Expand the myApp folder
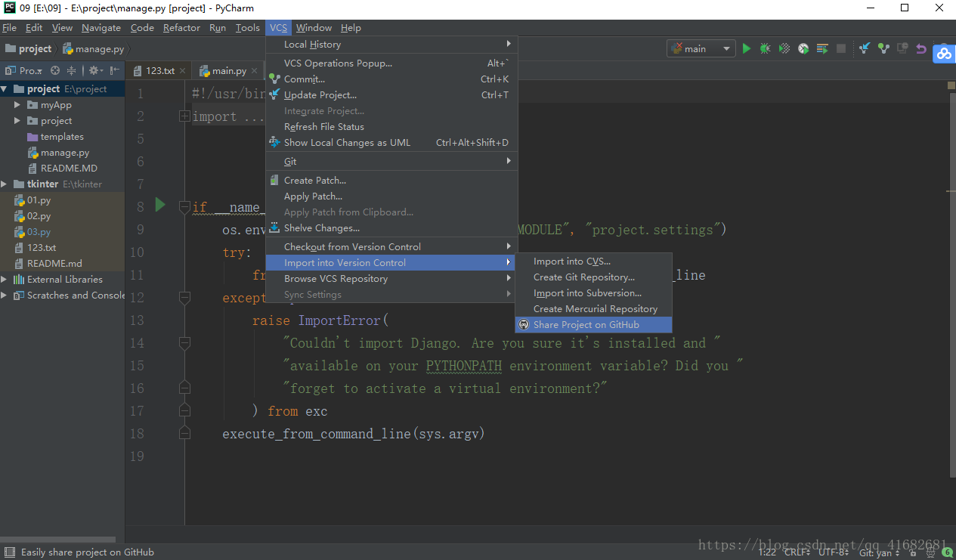The height and width of the screenshot is (560, 956). click(x=17, y=105)
